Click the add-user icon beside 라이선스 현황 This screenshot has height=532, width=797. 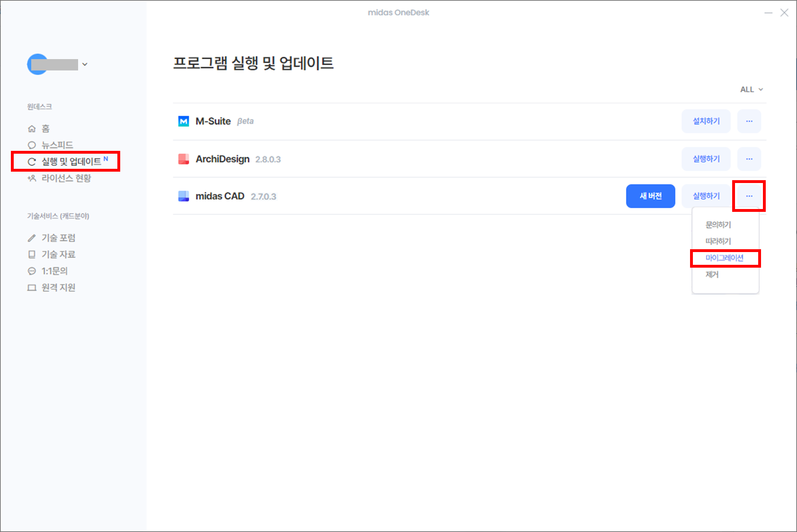pyautogui.click(x=32, y=178)
